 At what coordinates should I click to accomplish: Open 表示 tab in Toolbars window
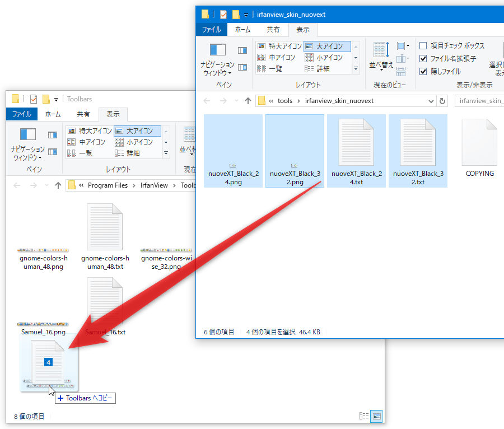click(x=113, y=114)
